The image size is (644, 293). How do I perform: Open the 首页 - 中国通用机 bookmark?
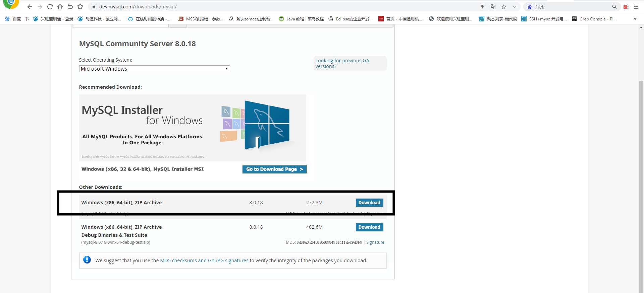coord(400,19)
